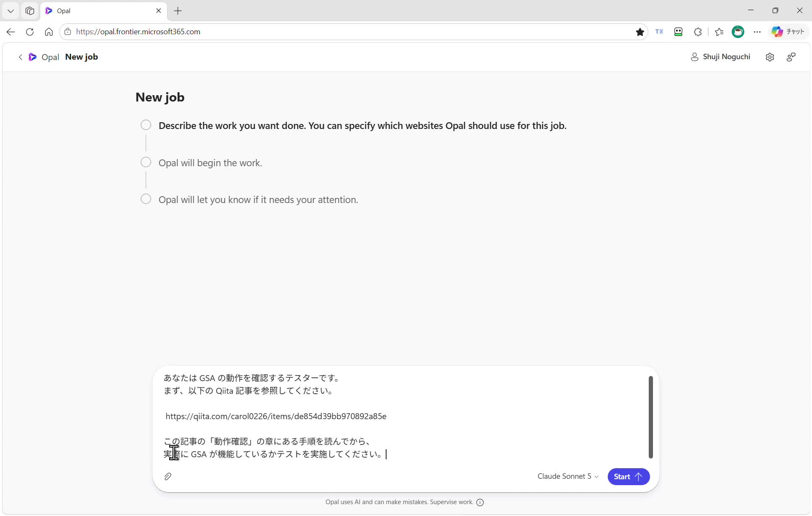Image resolution: width=812 pixels, height=516 pixels.
Task: Go back using header chevron arrow
Action: pos(20,57)
